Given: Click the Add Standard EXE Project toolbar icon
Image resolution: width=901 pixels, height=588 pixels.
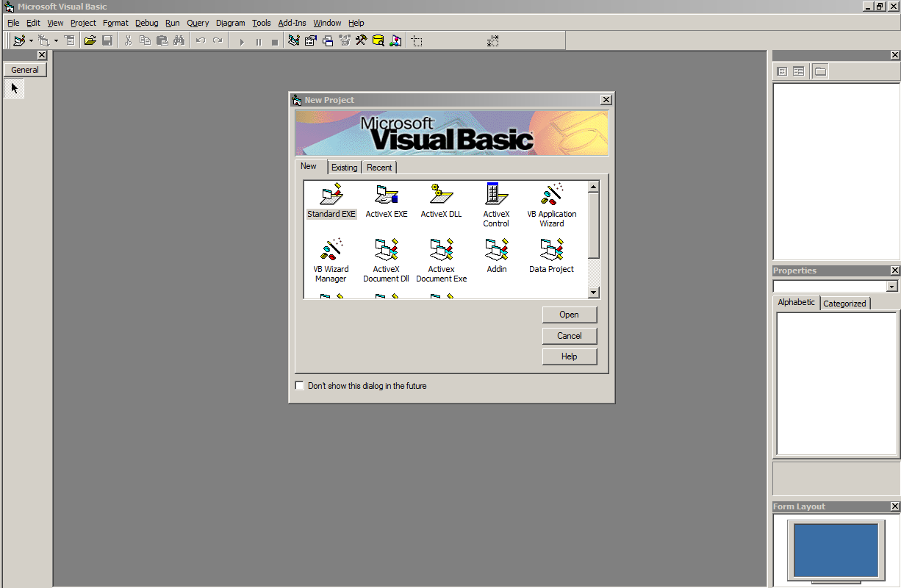Looking at the screenshot, I should pyautogui.click(x=19, y=41).
